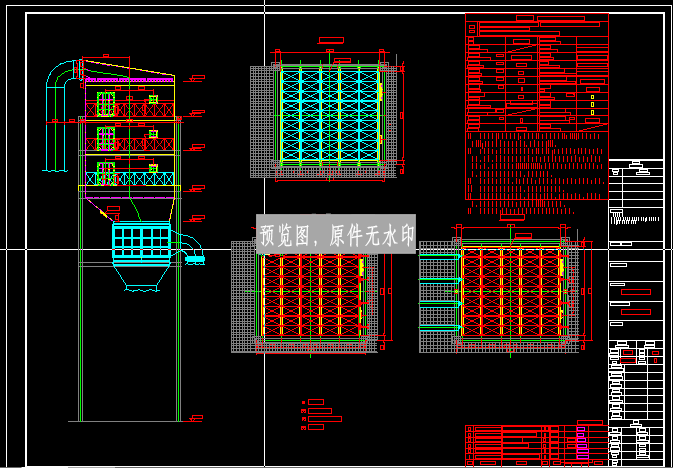
Task: Select the red parts list table at bottom right
Action: click(x=537, y=446)
